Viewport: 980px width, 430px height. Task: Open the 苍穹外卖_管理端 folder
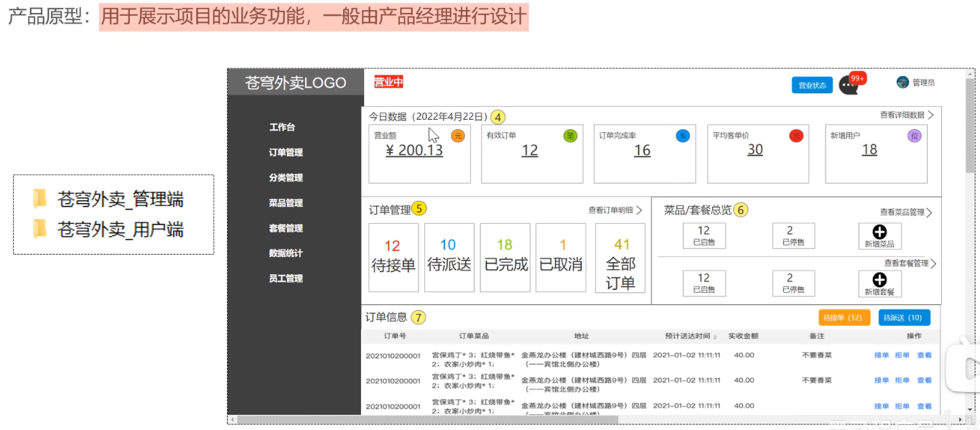115,200
